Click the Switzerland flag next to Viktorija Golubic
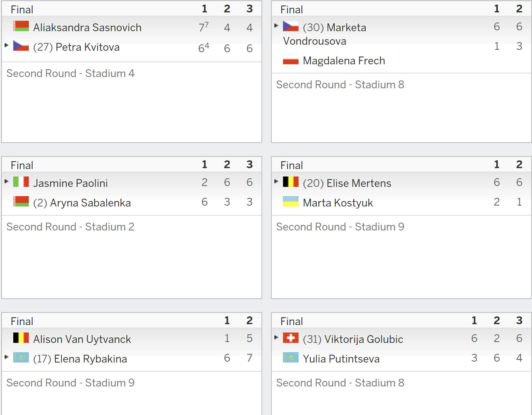532x415 pixels. click(x=291, y=338)
